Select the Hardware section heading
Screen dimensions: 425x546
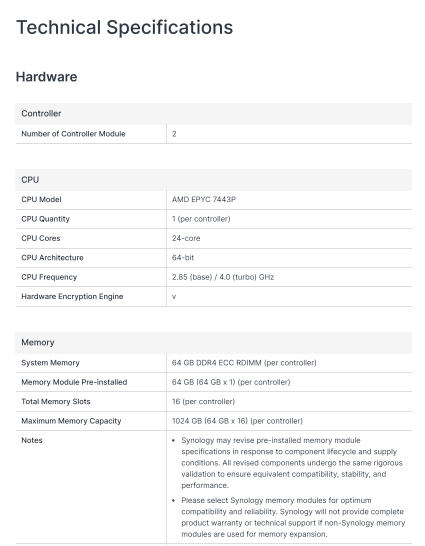(x=46, y=77)
